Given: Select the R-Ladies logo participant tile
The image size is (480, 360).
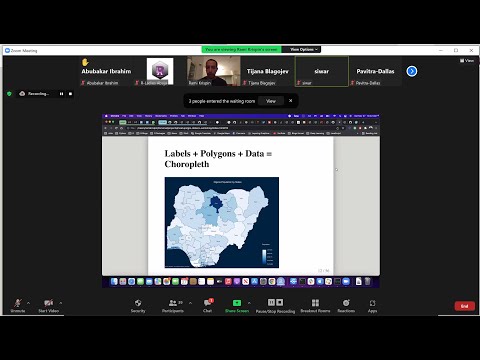Looking at the screenshot, I should tap(160, 71).
